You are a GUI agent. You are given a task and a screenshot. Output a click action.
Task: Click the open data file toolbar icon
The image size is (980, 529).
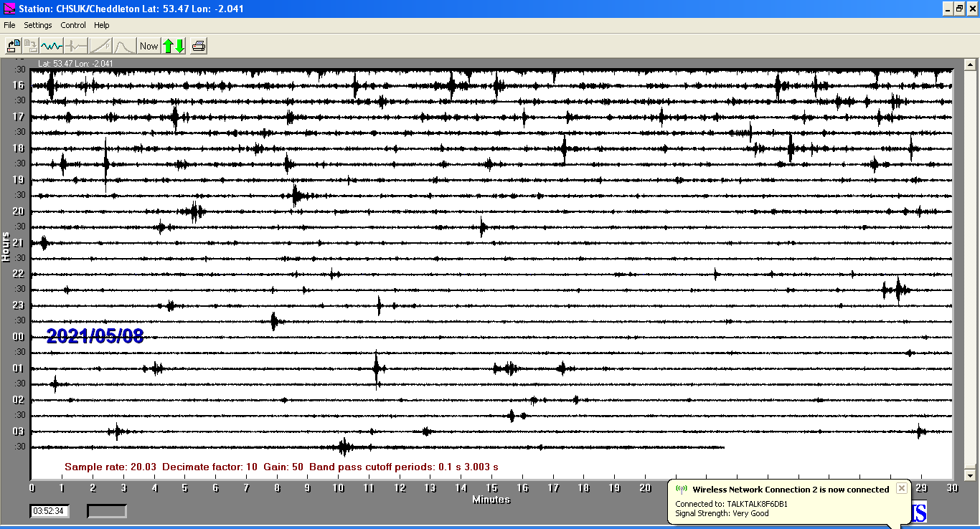[x=13, y=46]
